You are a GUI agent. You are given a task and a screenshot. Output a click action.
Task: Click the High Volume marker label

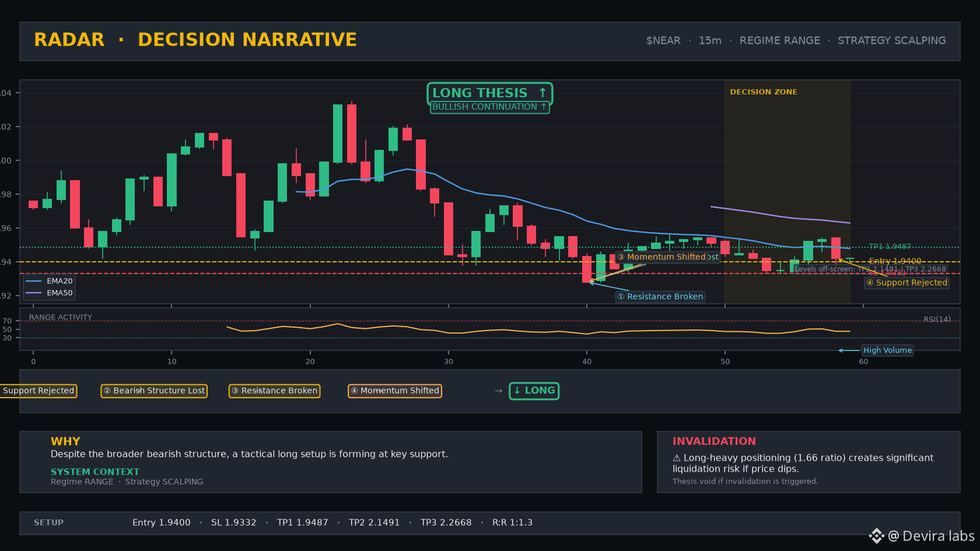coord(887,350)
